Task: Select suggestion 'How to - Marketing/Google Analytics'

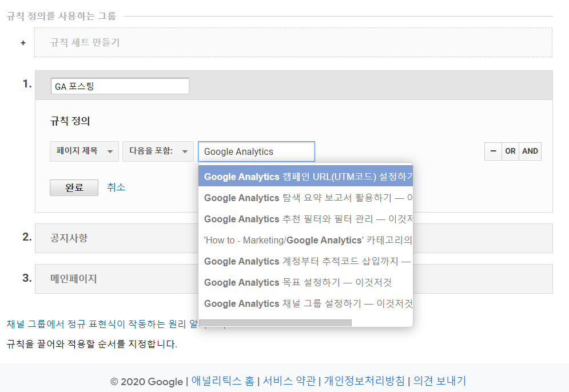Action: pos(305,240)
